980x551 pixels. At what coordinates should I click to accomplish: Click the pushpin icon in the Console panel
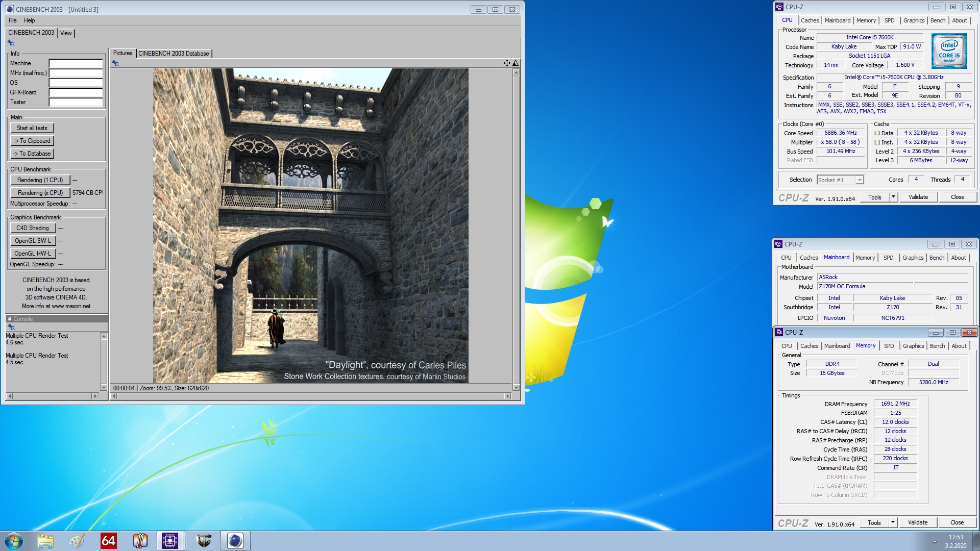click(11, 327)
